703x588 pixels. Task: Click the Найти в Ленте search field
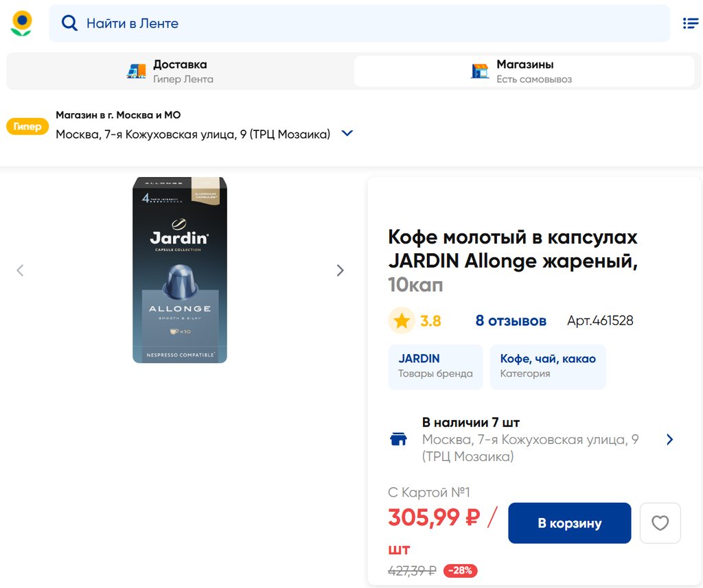(x=371, y=23)
